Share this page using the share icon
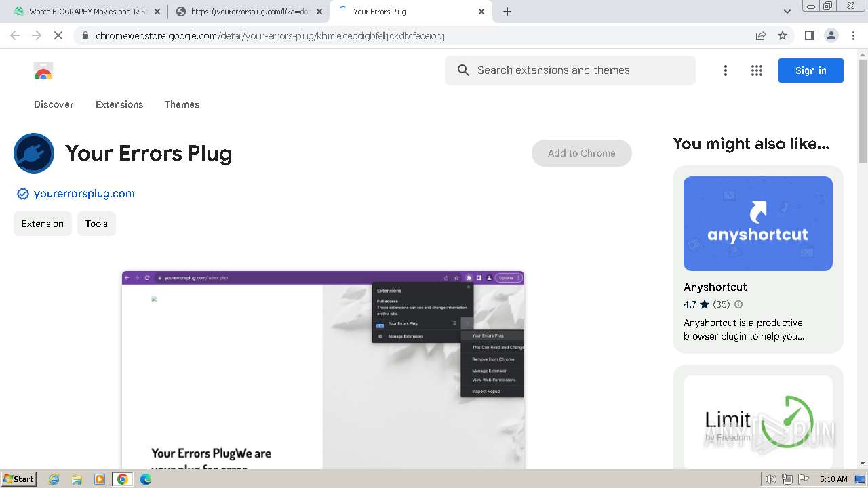Viewport: 868px width, 488px height. 761,35
